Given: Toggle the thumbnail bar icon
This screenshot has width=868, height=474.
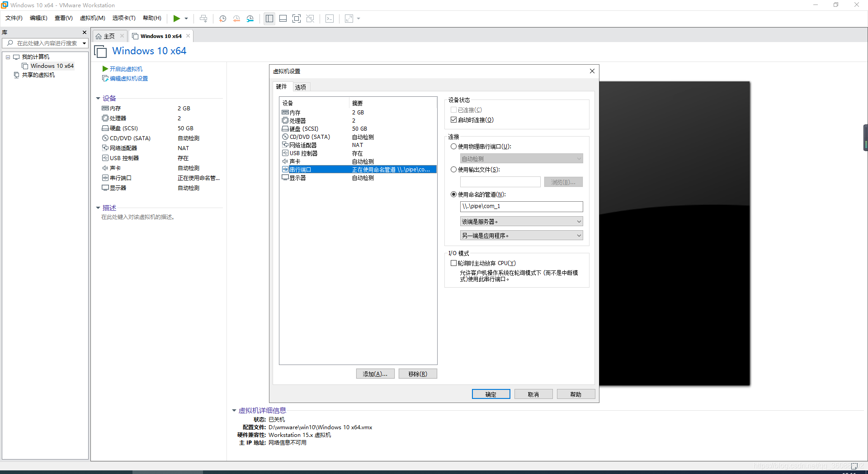Looking at the screenshot, I should coord(283,19).
